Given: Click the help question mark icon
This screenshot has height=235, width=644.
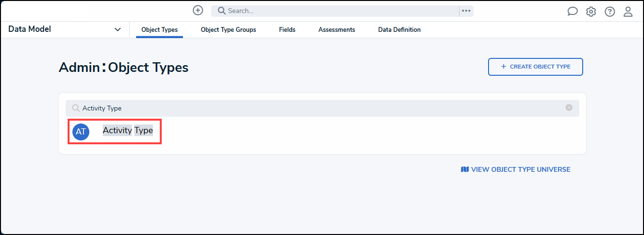Looking at the screenshot, I should click(610, 12).
